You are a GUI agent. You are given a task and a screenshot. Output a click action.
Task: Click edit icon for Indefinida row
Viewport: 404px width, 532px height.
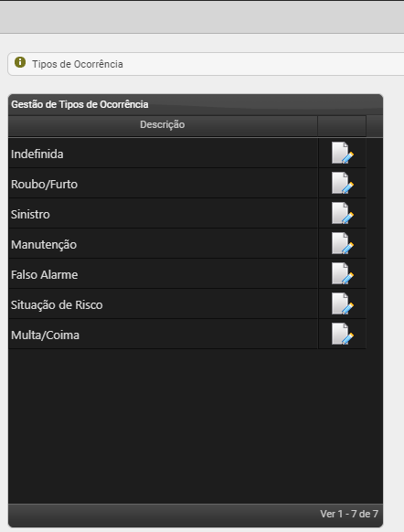pyautogui.click(x=342, y=153)
